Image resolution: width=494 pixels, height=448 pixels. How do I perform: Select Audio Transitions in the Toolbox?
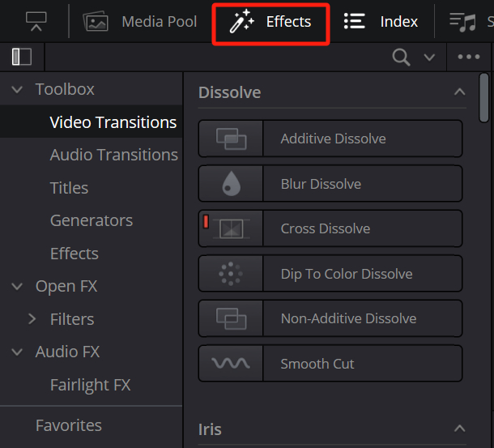pyautogui.click(x=113, y=155)
